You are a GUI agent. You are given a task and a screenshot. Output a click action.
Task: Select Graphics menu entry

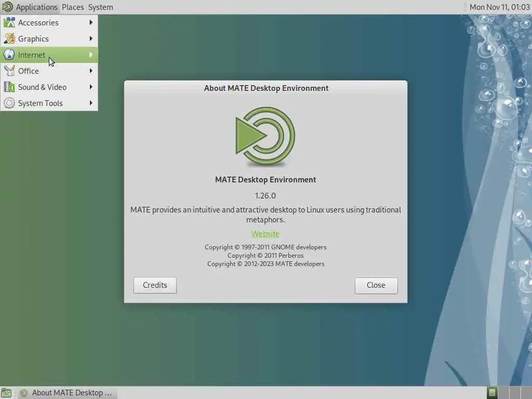[49, 38]
